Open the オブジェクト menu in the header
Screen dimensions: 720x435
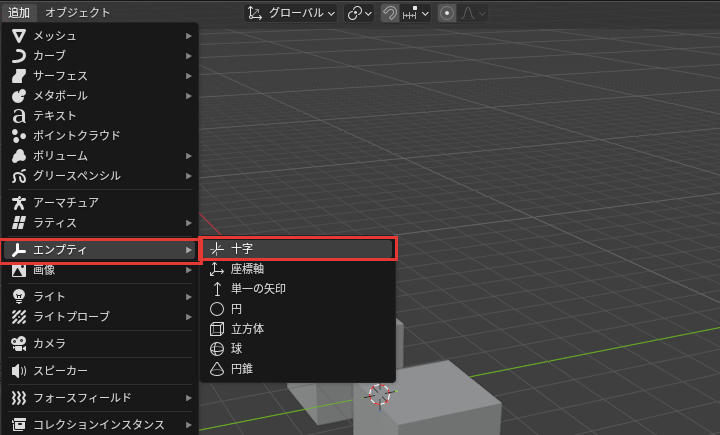[77, 12]
